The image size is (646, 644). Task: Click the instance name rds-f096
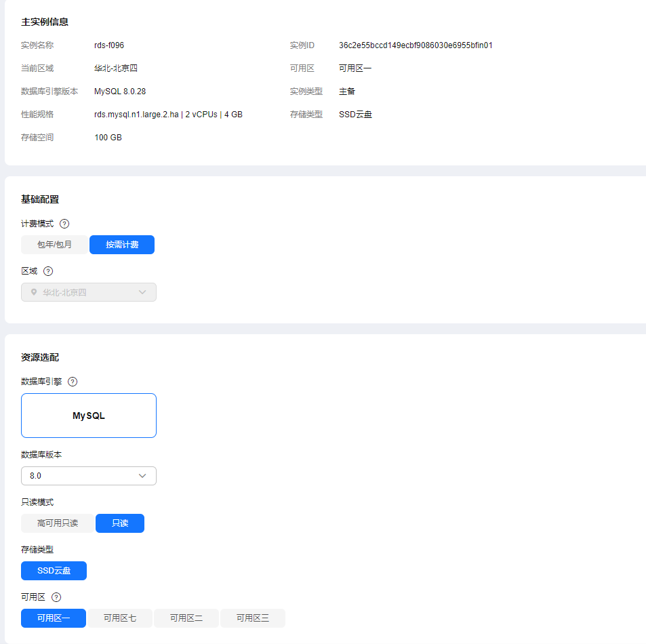(x=109, y=45)
